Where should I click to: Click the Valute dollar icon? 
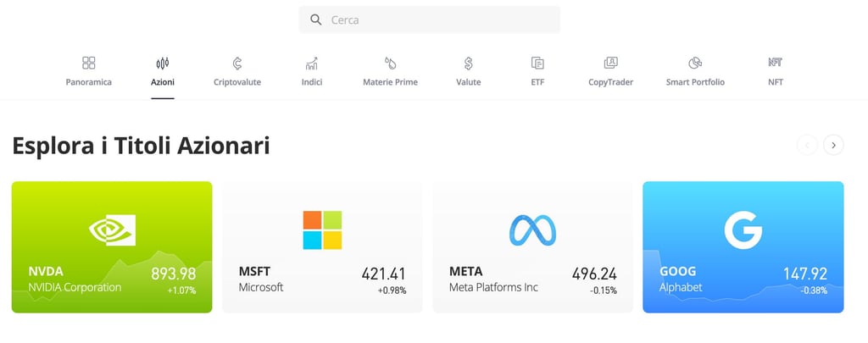click(x=468, y=63)
